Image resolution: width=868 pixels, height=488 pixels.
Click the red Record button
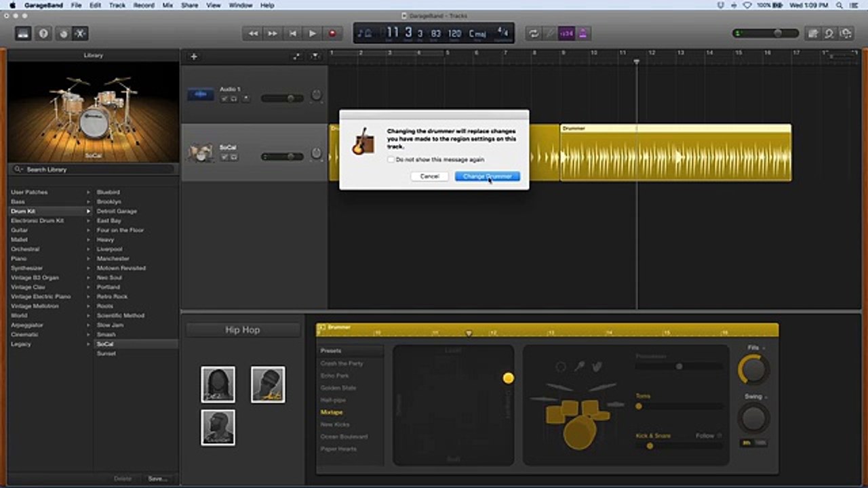coord(332,33)
